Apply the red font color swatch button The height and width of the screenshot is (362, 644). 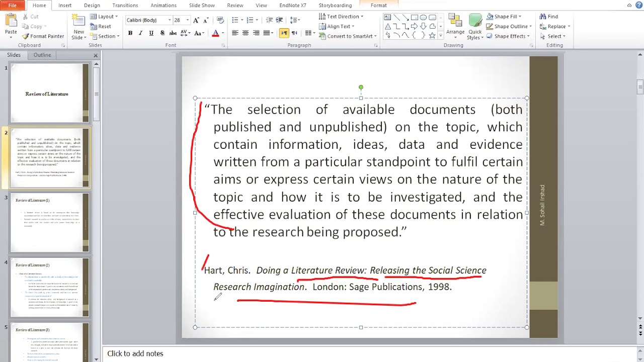click(x=215, y=33)
